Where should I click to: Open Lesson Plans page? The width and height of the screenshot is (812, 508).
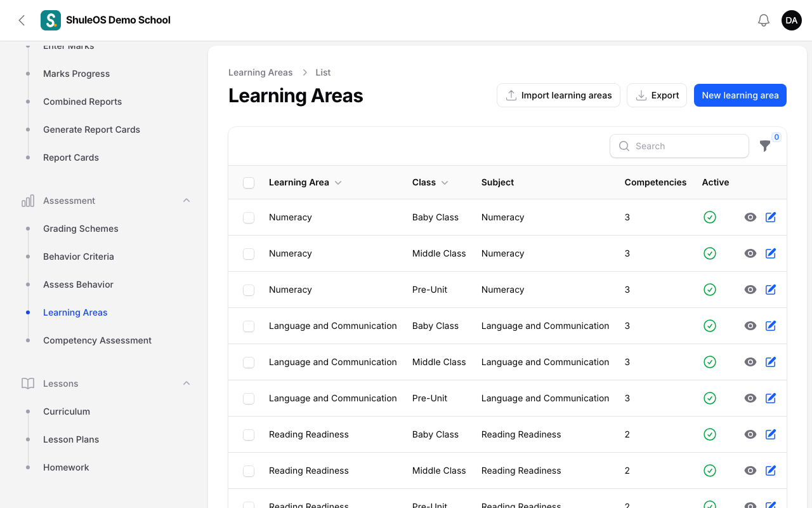(x=71, y=439)
